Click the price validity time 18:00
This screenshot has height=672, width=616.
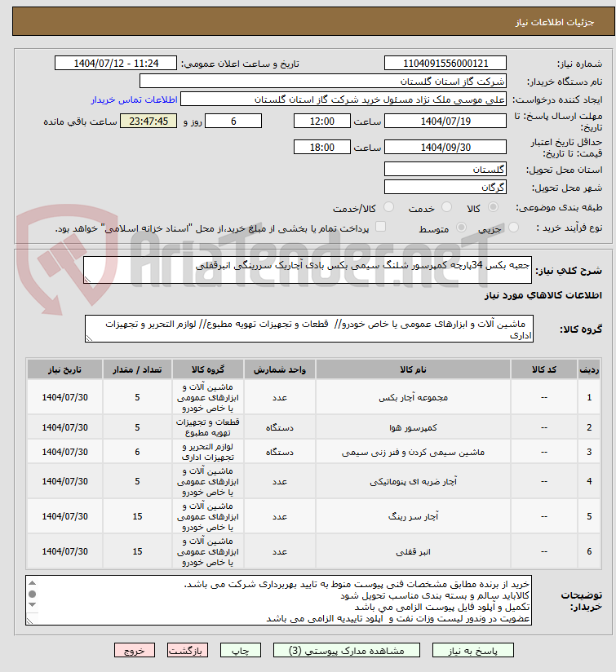tap(322, 148)
